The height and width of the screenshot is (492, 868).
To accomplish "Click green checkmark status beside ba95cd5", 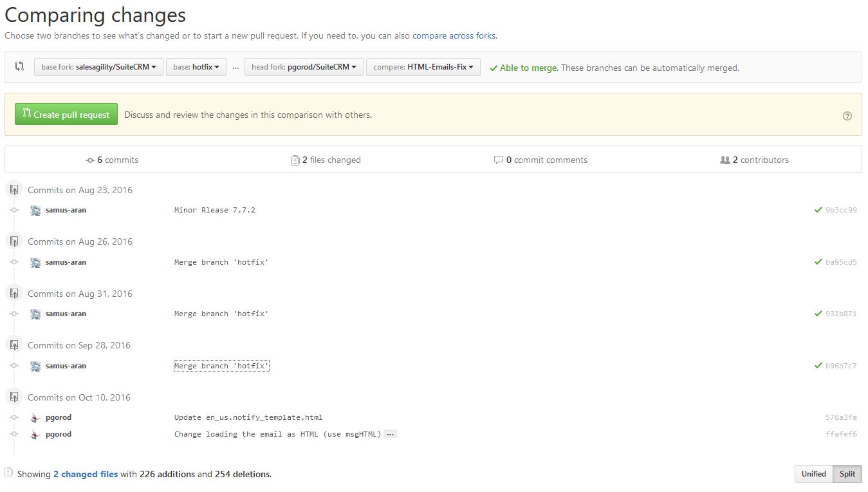I will click(x=818, y=262).
